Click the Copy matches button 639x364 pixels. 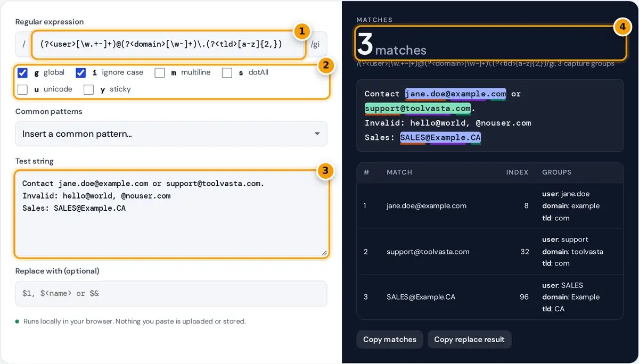pos(390,340)
